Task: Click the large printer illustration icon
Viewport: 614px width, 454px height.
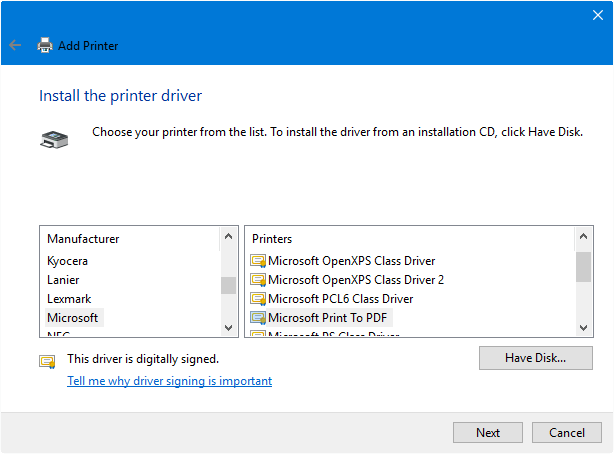Action: 54,139
